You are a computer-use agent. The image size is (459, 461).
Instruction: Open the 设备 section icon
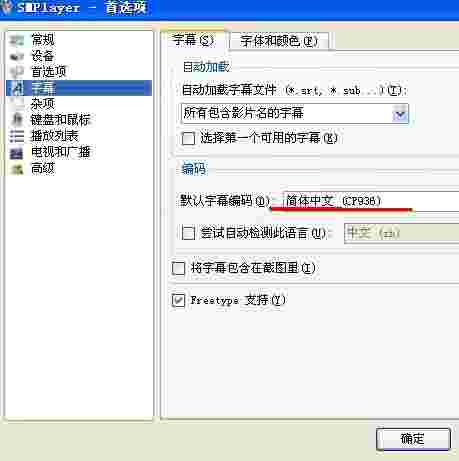16,56
